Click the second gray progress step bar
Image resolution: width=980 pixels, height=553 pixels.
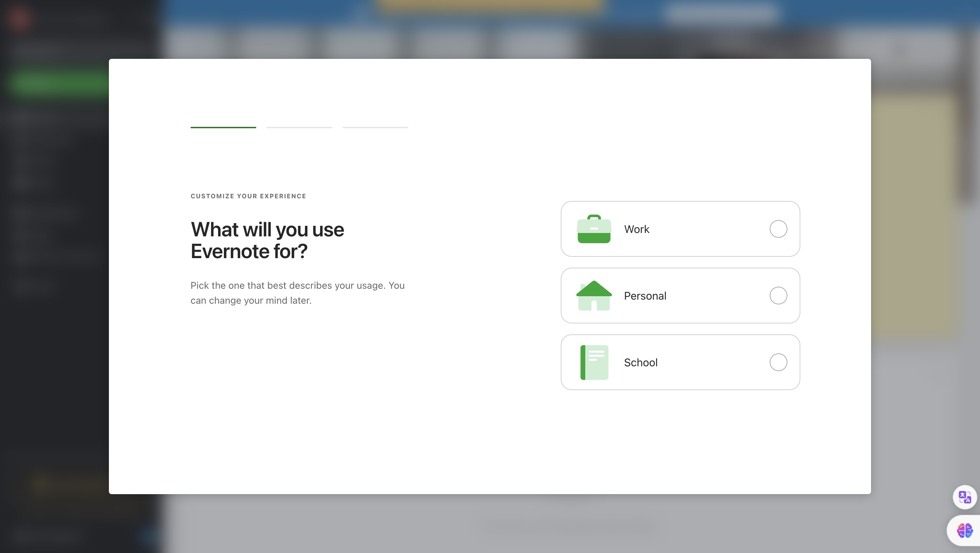pyautogui.click(x=299, y=128)
